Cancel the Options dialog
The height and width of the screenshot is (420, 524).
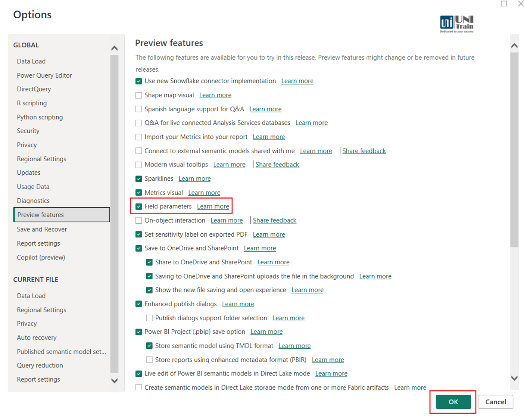[495, 402]
